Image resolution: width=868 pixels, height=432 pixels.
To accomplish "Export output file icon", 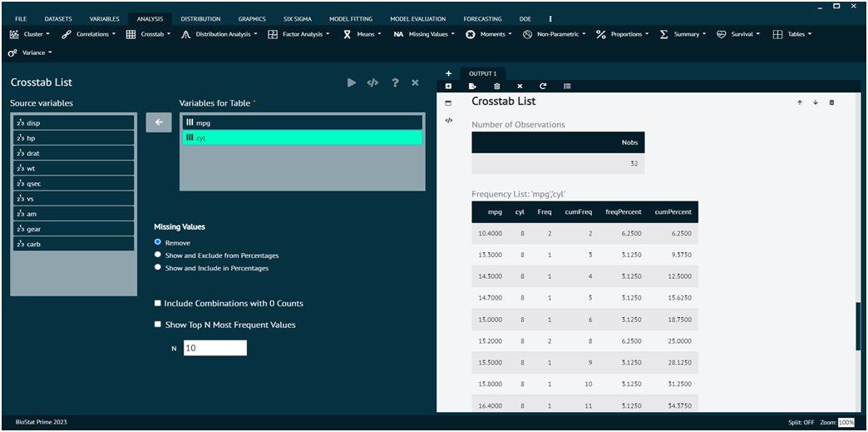I will tap(472, 86).
